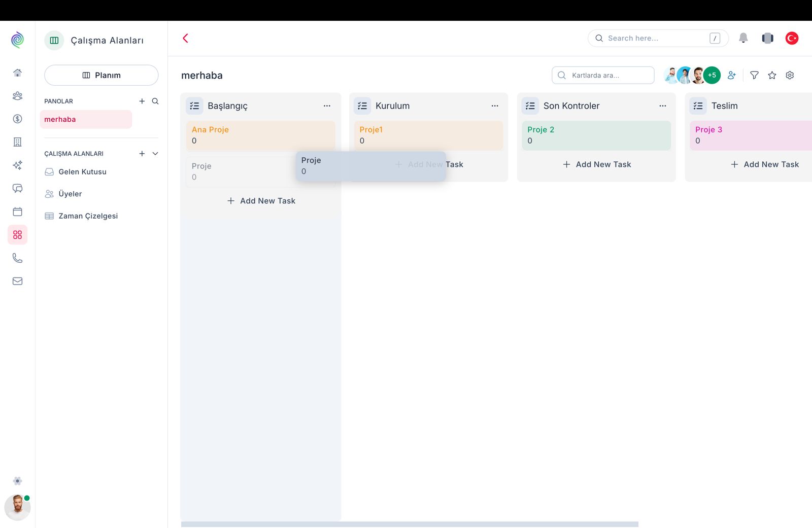Open Zaman Çizelgesi from sidebar
This screenshot has height=528, width=812.
coord(88,216)
